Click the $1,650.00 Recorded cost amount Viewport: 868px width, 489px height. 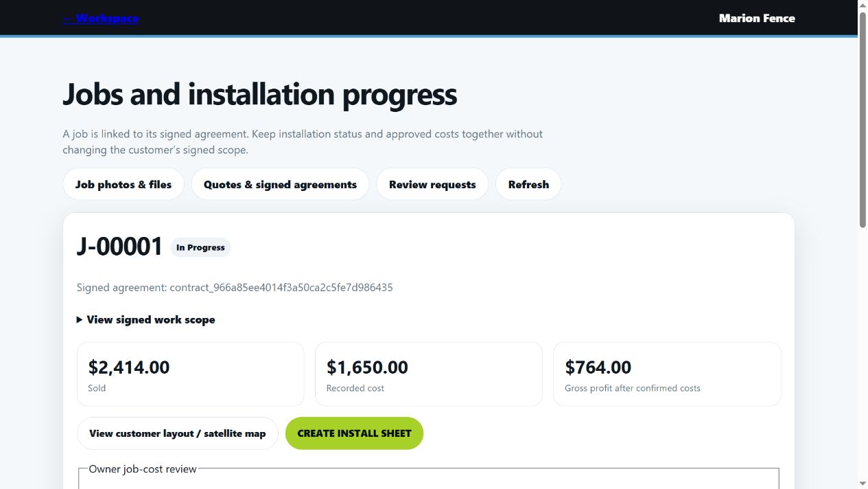(367, 367)
